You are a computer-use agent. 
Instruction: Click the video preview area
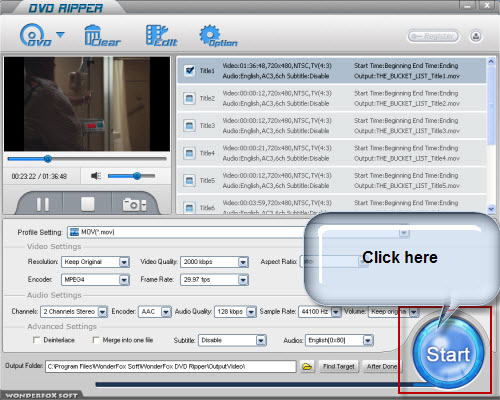pos(87,104)
